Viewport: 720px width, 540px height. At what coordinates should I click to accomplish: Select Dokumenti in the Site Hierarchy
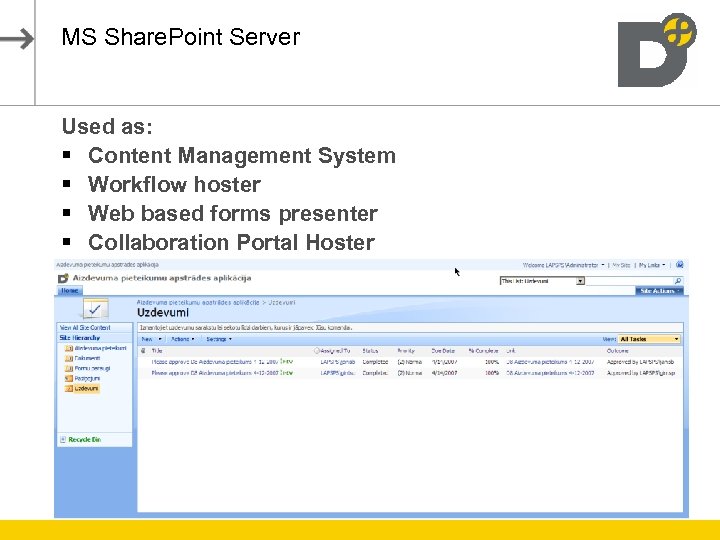point(87,358)
